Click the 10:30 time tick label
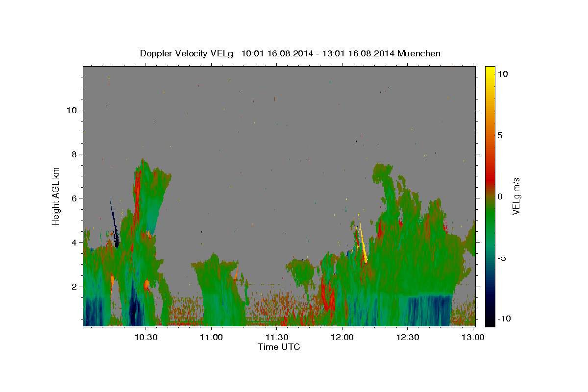The width and height of the screenshot is (588, 392). pyautogui.click(x=146, y=338)
